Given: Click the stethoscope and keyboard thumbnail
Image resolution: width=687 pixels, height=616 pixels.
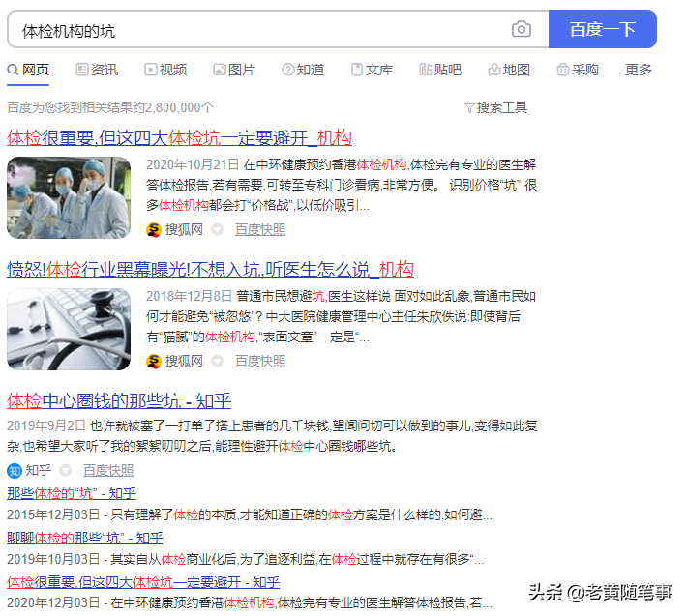Looking at the screenshot, I should click(69, 329).
